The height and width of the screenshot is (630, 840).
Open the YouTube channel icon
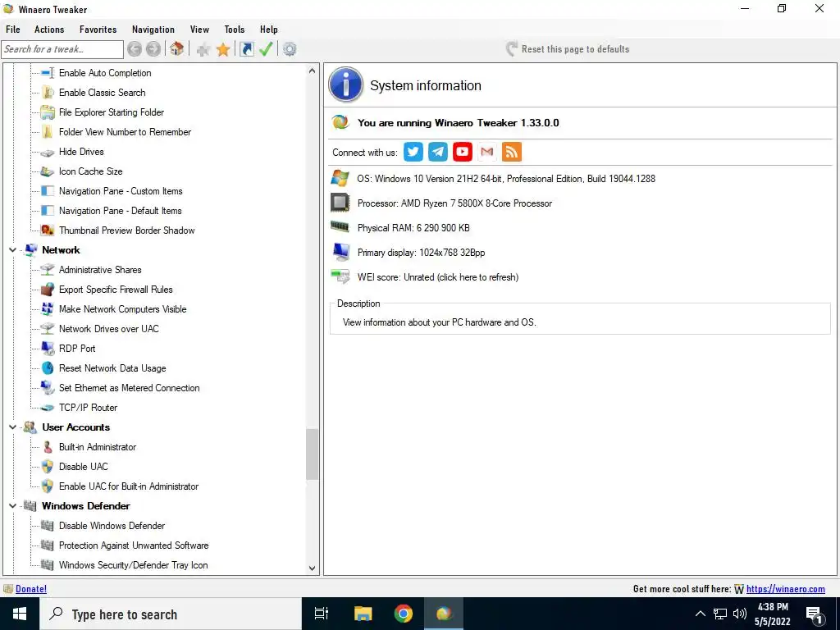(463, 152)
